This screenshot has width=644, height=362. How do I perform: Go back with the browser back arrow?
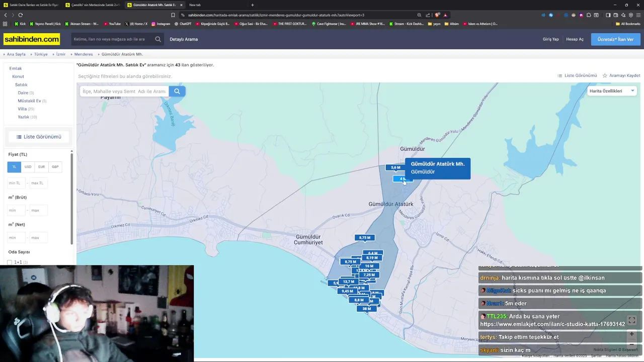pyautogui.click(x=6, y=15)
